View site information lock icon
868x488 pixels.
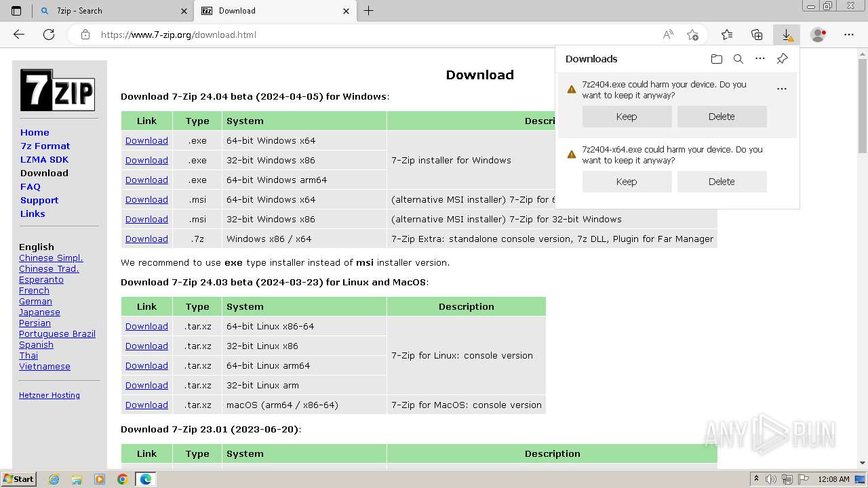[85, 35]
